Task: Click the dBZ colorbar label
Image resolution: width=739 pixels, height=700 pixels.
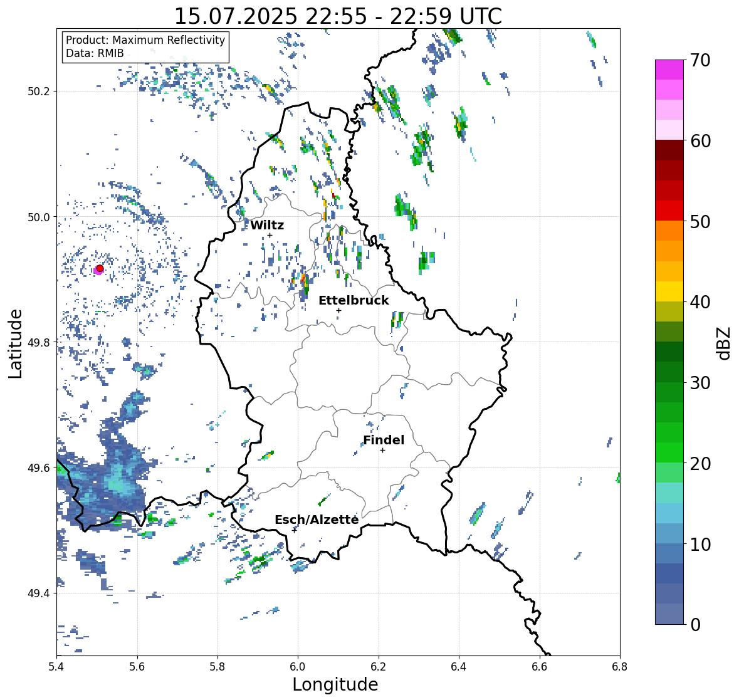Action: [x=725, y=343]
